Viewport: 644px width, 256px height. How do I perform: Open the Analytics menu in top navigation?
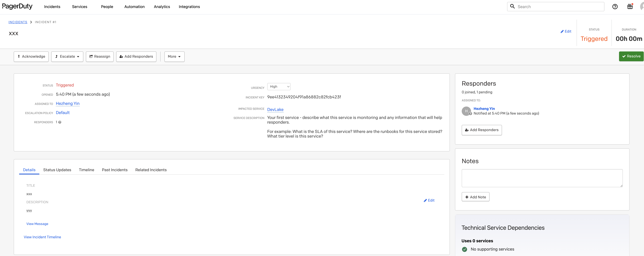pos(162,6)
